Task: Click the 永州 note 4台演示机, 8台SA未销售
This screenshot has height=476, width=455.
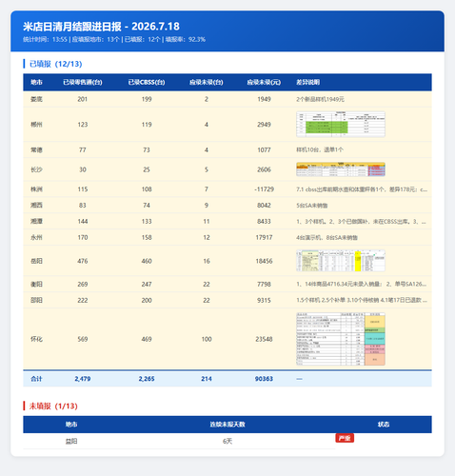Action: pos(326,237)
